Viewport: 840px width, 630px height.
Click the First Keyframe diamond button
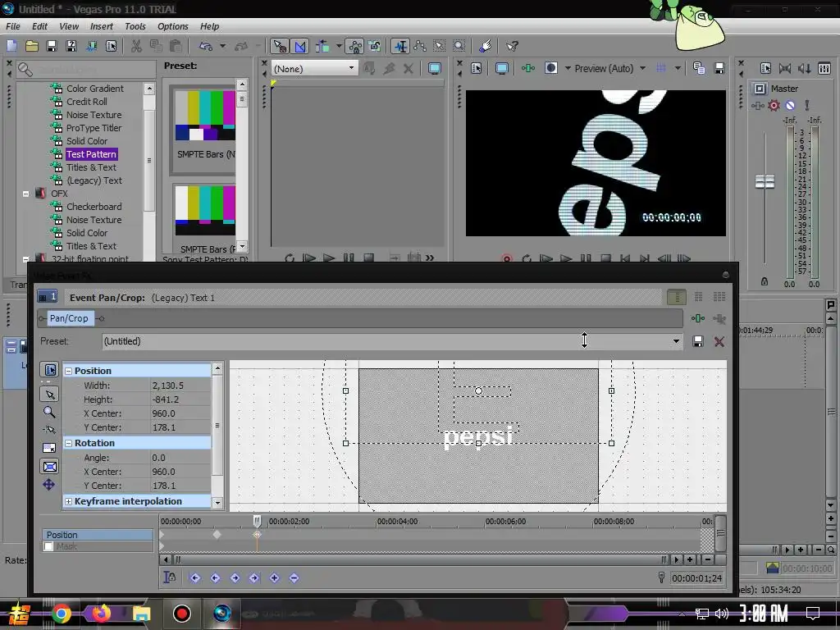pos(195,578)
